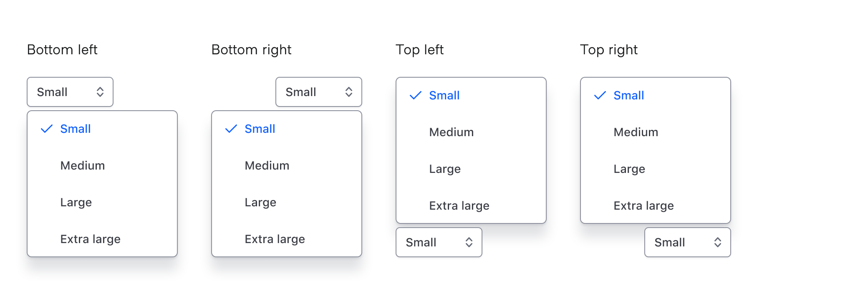The image size is (868, 284).
Task: Open the Small dropdown under Bottom left
Action: pyautogui.click(x=70, y=92)
